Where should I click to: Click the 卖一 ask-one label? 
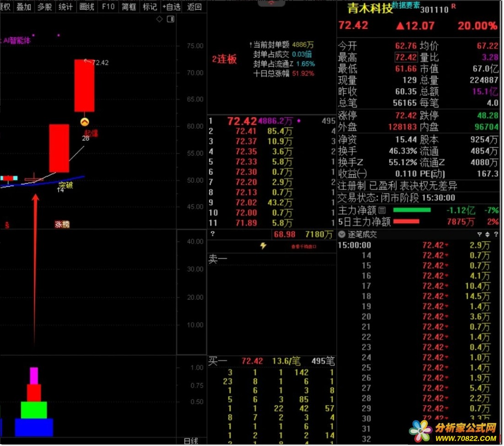(218, 258)
